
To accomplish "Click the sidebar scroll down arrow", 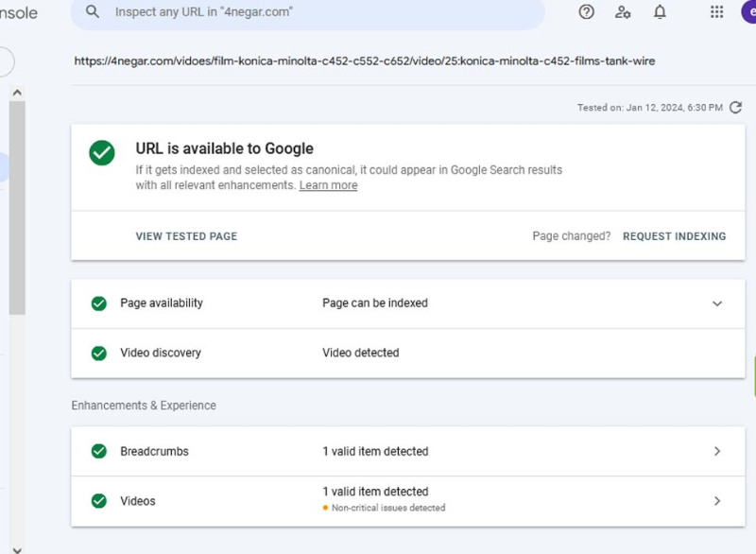I will [x=17, y=549].
